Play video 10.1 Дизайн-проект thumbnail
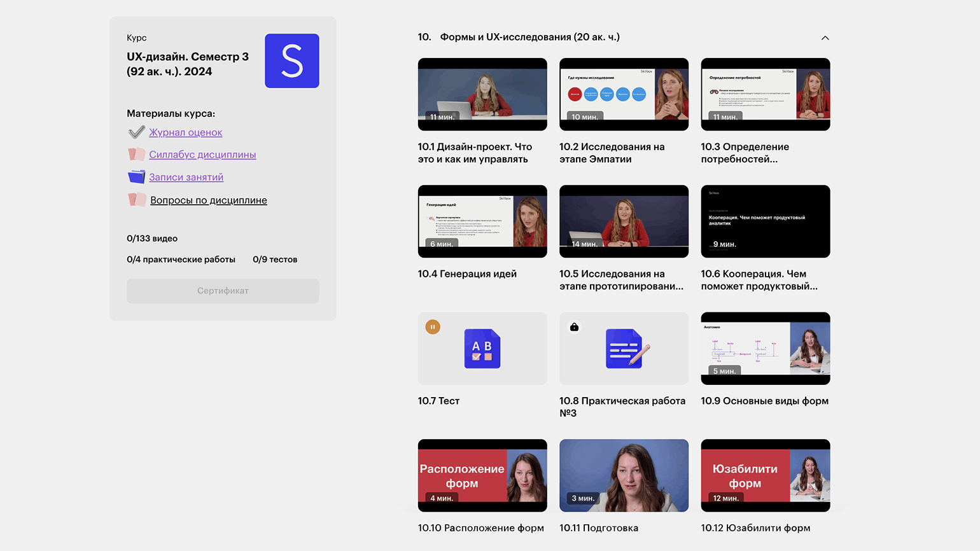 click(x=482, y=94)
